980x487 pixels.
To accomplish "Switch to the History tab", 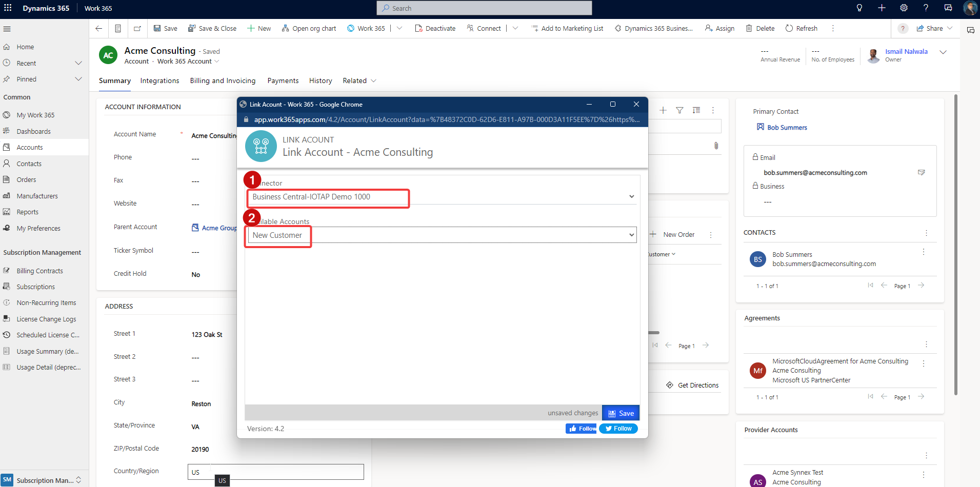I will click(x=321, y=81).
